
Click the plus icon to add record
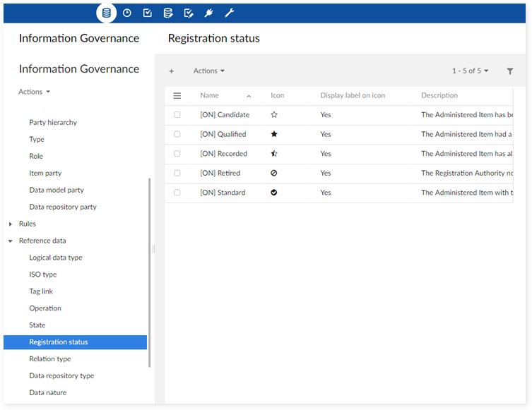pyautogui.click(x=172, y=71)
